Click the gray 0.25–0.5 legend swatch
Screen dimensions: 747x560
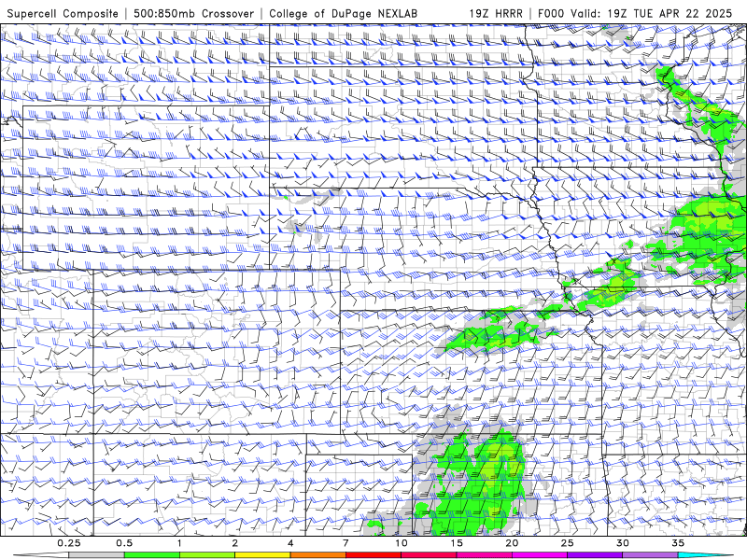[x=96, y=555]
